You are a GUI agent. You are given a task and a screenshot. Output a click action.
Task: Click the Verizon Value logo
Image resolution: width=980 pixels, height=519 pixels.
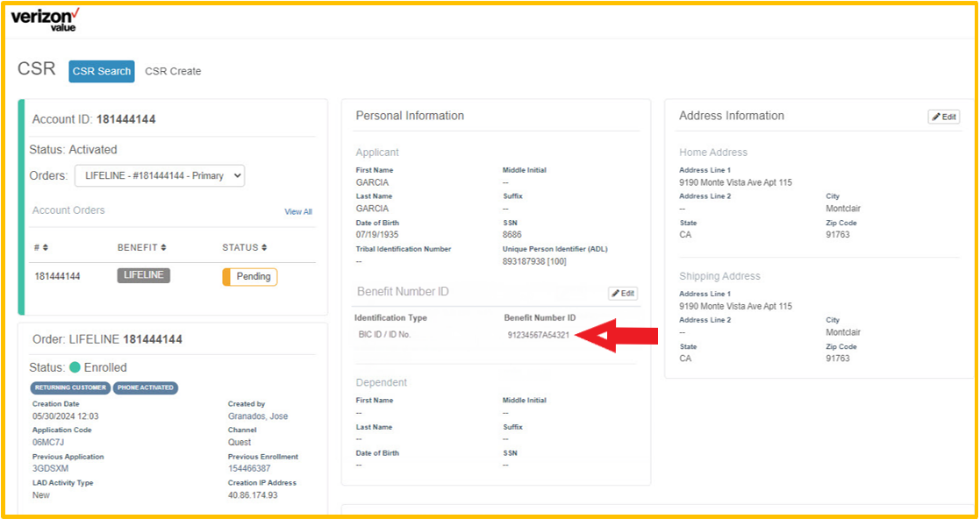45,19
